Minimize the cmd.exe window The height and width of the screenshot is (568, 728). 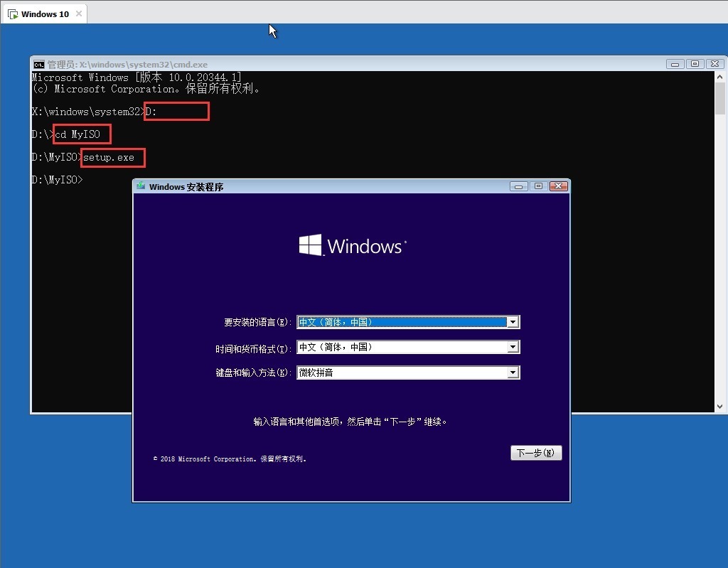pyautogui.click(x=675, y=64)
